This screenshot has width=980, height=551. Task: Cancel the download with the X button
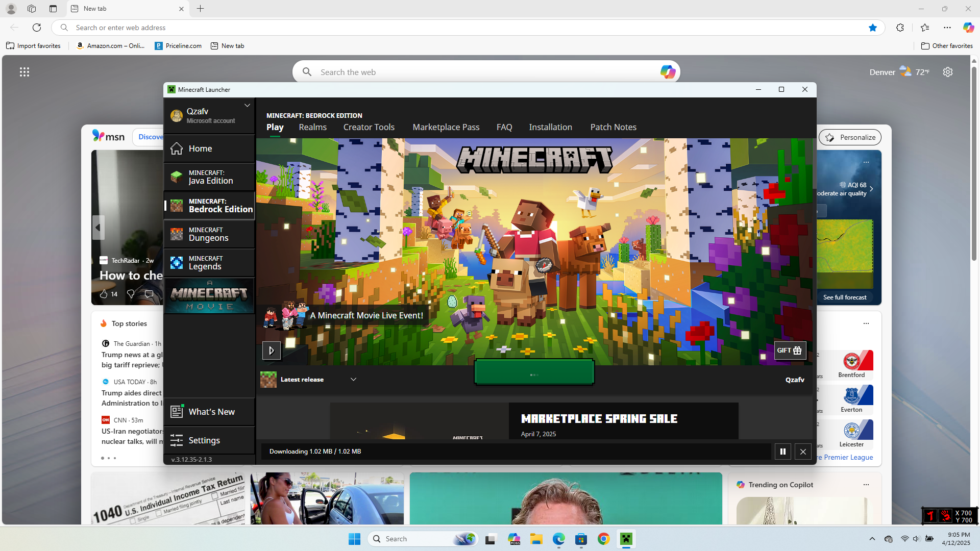pos(803,452)
